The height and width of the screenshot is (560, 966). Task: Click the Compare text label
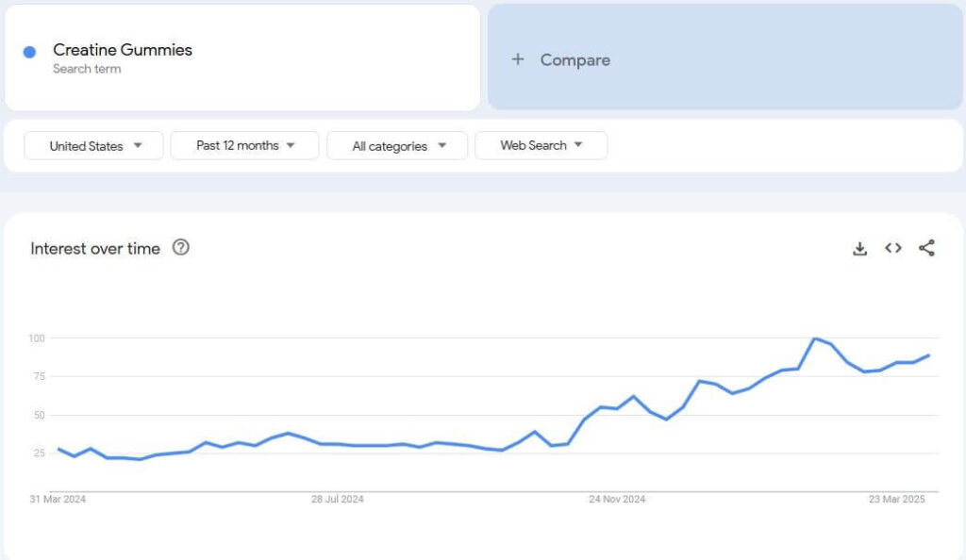(x=575, y=59)
